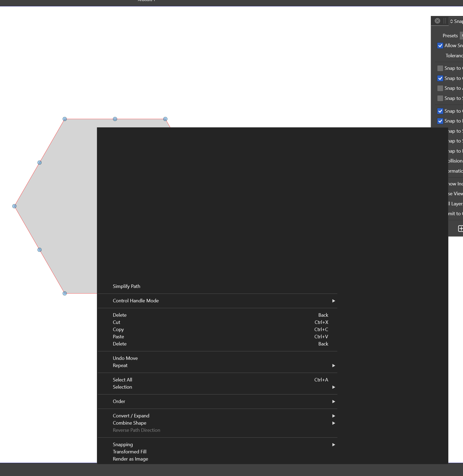The height and width of the screenshot is (476, 463).
Task: Enable the first unchecked Snap to checkbox below Tolerance
Action: 440,68
